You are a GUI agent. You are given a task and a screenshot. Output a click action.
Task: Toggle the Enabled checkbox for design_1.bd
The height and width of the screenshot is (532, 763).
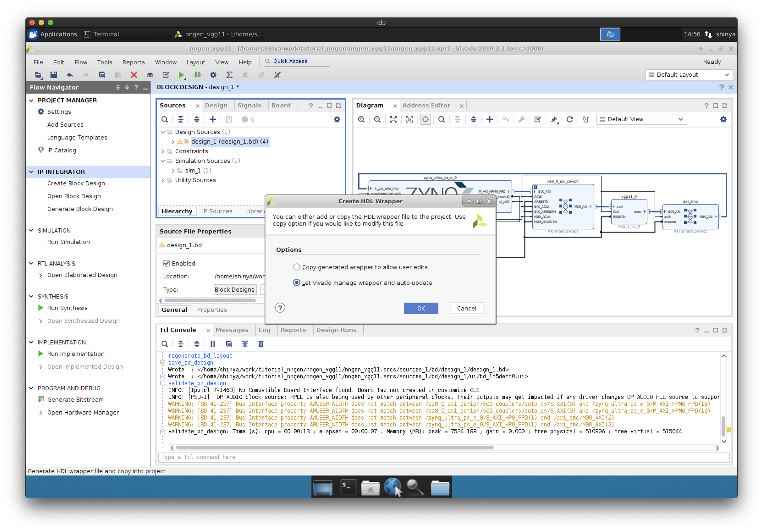166,263
